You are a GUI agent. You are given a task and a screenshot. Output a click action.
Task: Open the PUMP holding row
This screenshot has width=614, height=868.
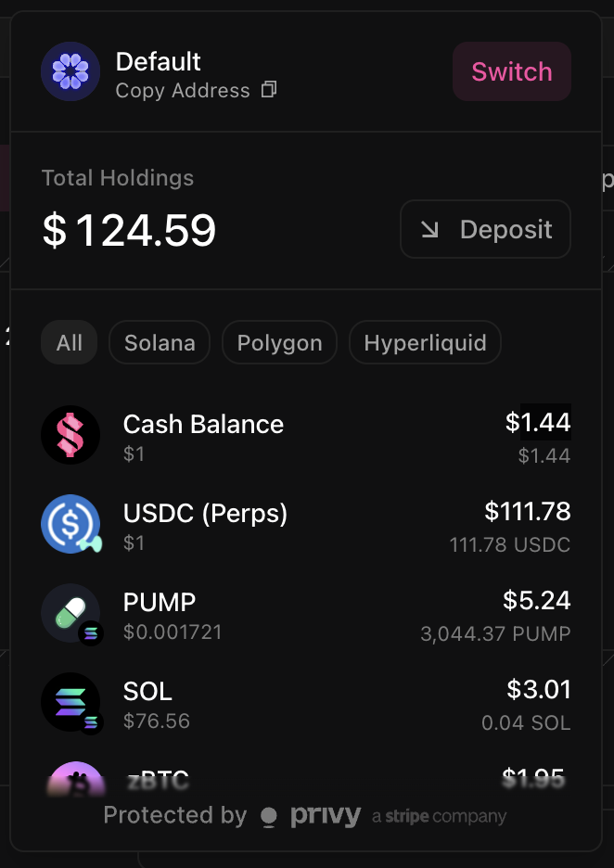coord(306,615)
